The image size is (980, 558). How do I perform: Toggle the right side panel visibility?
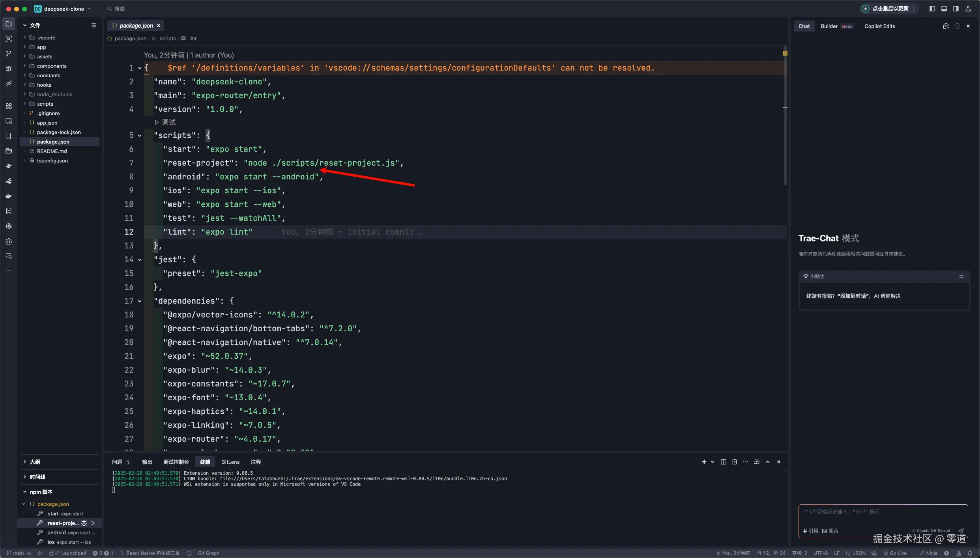(x=956, y=9)
